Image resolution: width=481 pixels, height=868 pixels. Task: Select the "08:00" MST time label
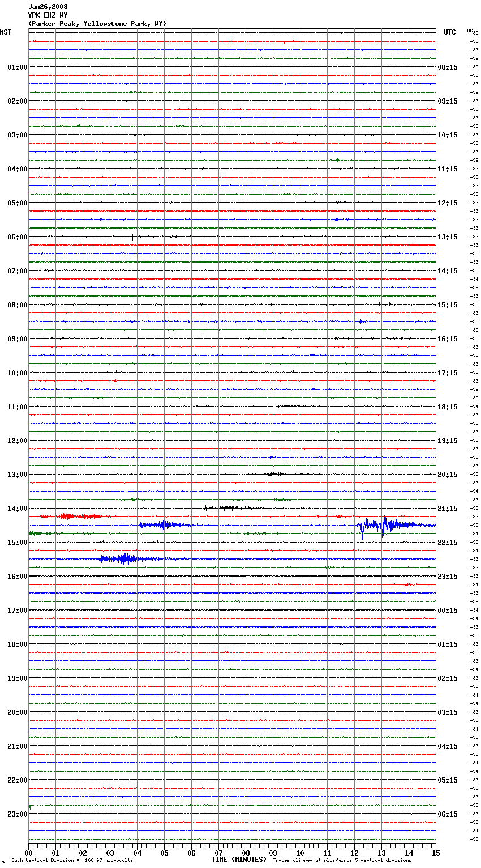[x=18, y=305]
